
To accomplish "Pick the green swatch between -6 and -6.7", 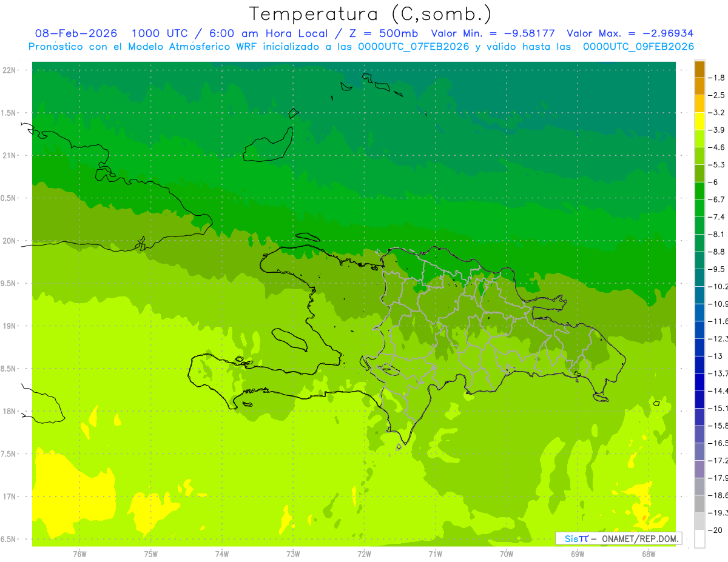I will 699,191.
